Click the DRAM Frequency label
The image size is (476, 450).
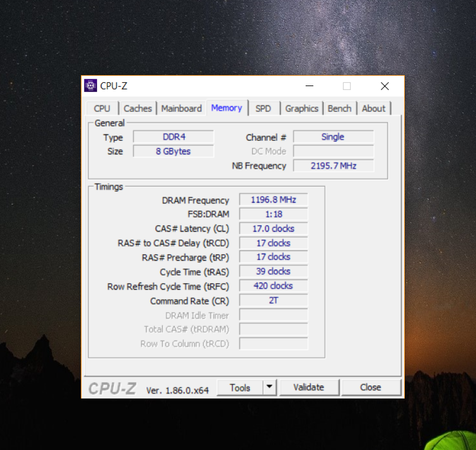tap(195, 200)
